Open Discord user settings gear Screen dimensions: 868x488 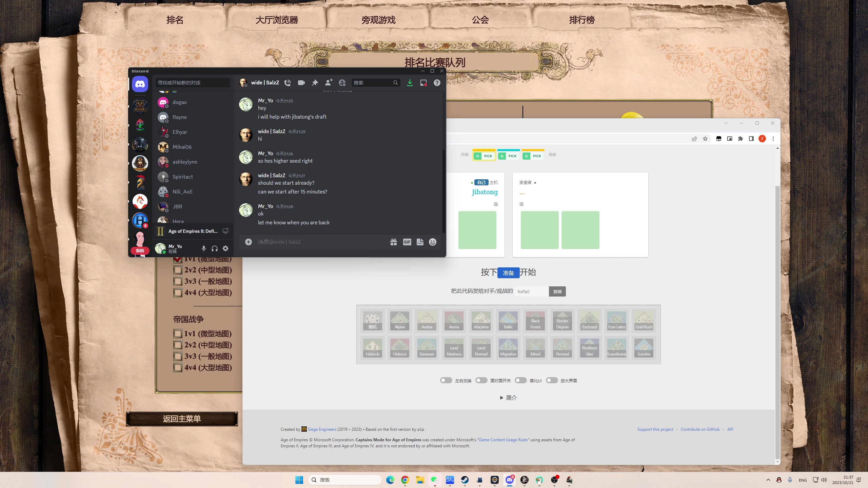point(225,248)
